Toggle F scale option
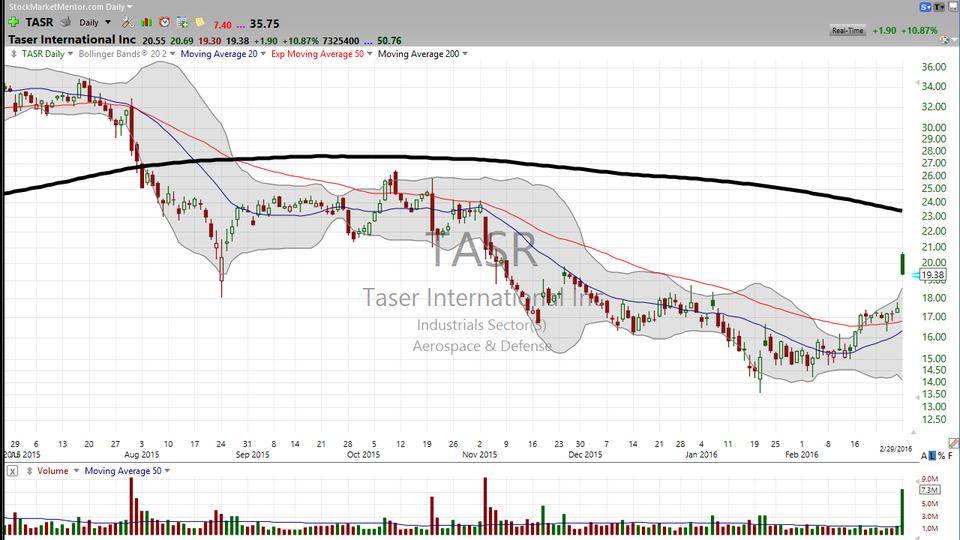960x540 pixels. coord(950,456)
